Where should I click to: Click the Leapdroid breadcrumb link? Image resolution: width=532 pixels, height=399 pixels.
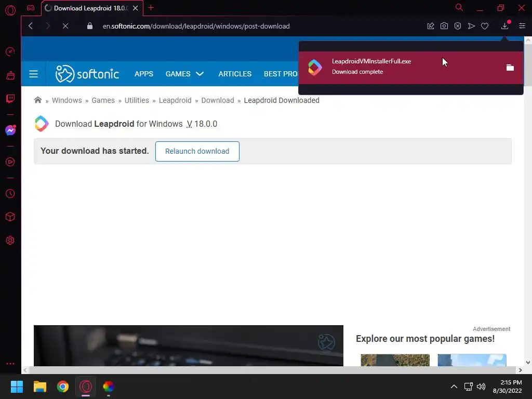pyautogui.click(x=175, y=100)
